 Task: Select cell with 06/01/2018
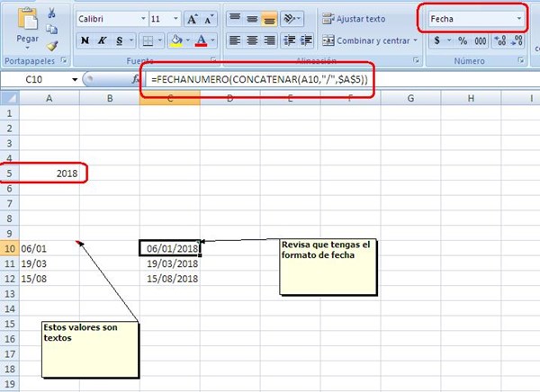pos(170,248)
